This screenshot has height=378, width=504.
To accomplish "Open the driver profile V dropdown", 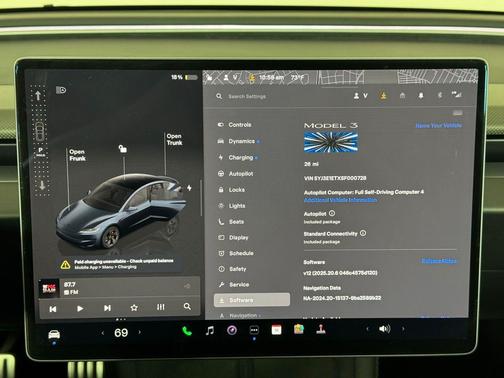I will 361,96.
